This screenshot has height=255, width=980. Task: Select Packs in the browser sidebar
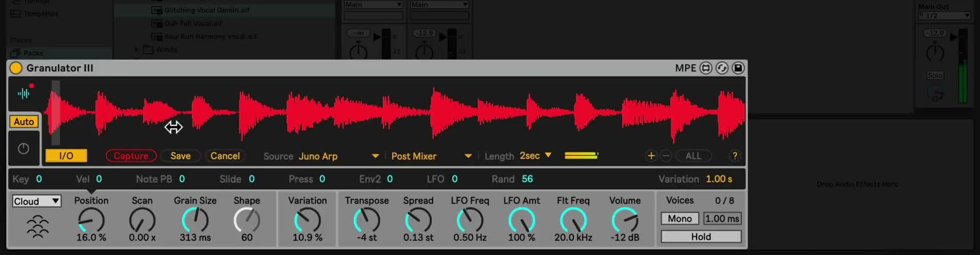[33, 53]
